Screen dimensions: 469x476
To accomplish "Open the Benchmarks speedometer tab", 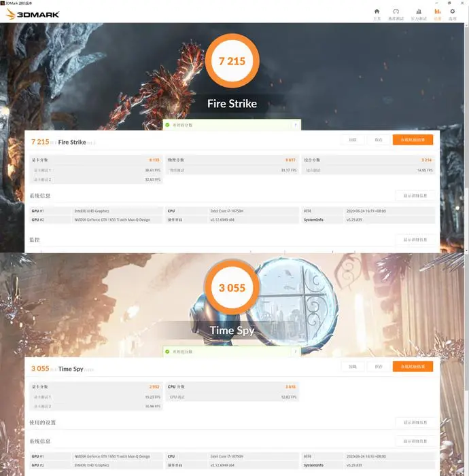I will [396, 12].
